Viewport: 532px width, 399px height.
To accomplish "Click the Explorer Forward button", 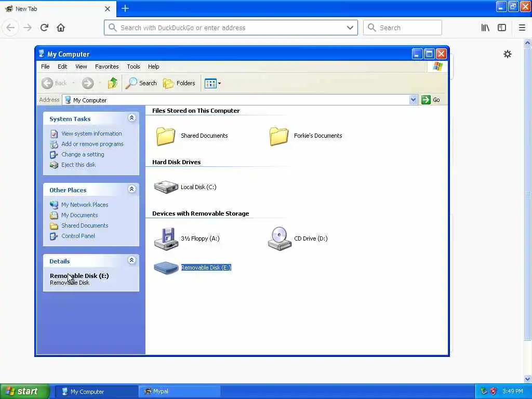I will pos(87,83).
